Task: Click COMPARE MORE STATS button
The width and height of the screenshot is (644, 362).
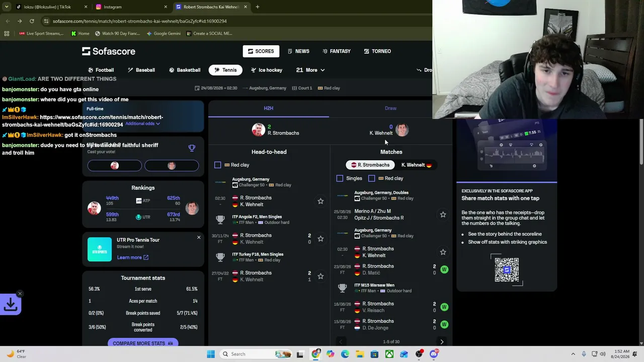Action: (143, 343)
